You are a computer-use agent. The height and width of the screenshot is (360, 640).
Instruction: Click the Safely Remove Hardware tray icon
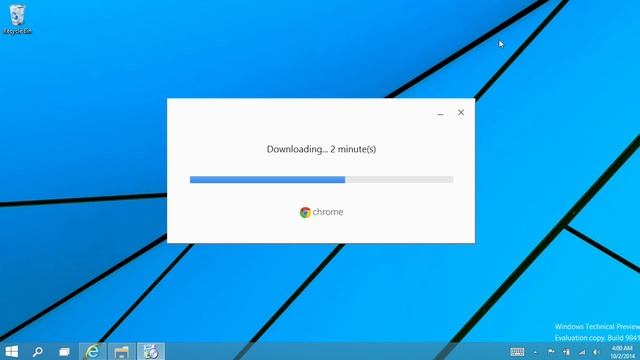tap(567, 352)
